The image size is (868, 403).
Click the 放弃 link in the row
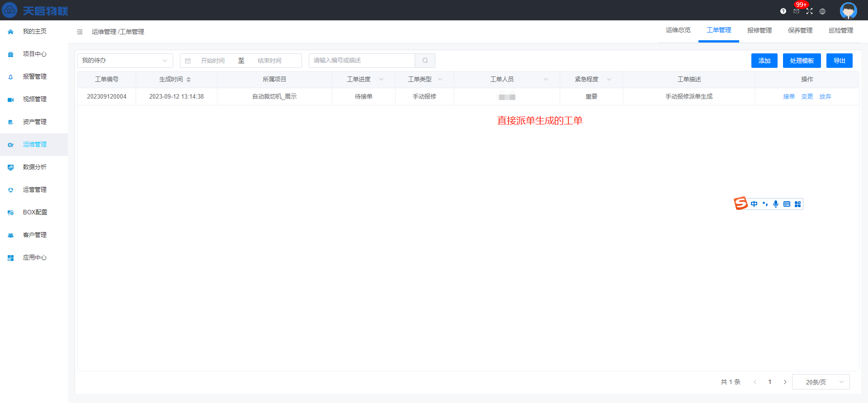825,97
